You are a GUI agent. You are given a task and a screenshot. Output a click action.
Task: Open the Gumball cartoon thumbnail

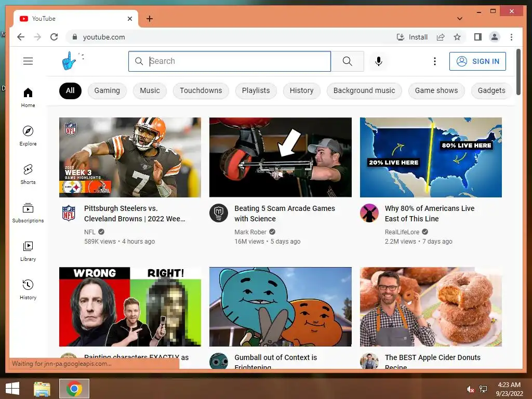(x=280, y=307)
